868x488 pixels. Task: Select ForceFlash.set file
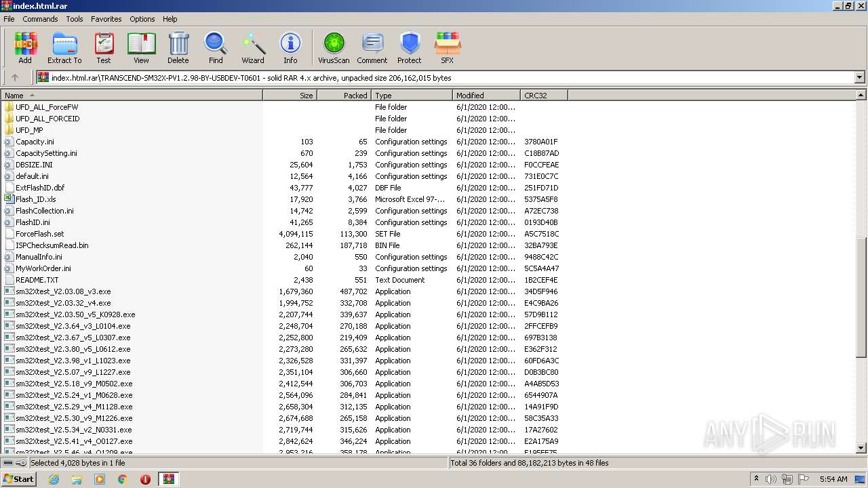tap(40, 234)
